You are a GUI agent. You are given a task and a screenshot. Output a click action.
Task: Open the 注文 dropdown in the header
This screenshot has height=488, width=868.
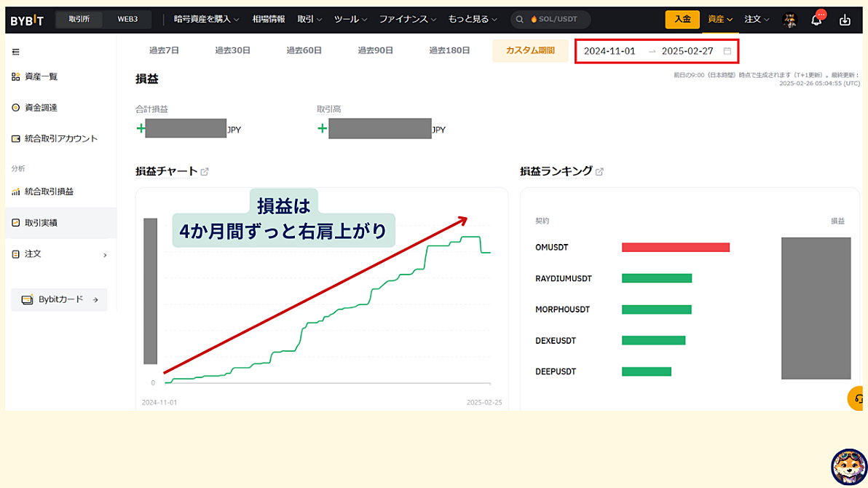click(x=757, y=20)
